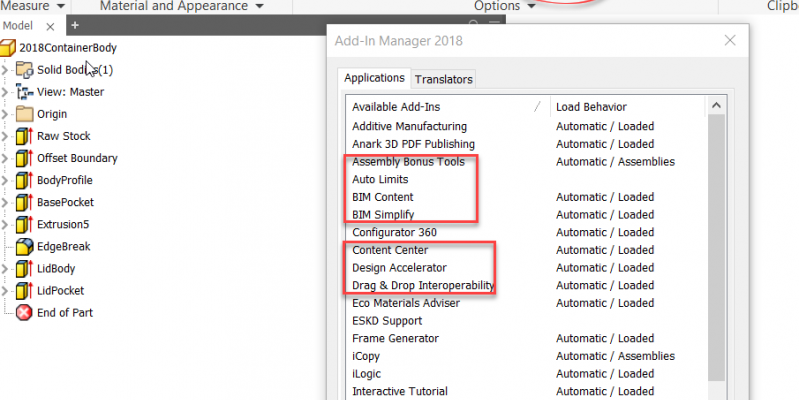
Task: Click the red End of Part icon
Action: pos(25,312)
